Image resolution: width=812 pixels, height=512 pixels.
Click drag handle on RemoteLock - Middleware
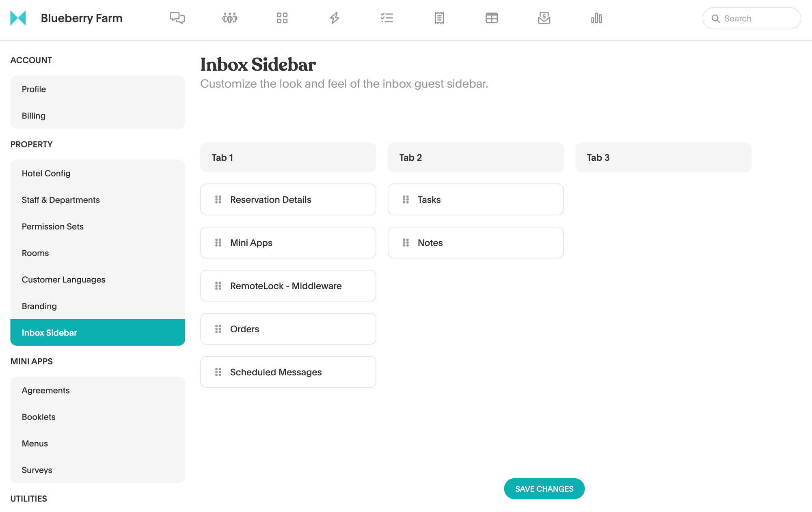point(218,286)
